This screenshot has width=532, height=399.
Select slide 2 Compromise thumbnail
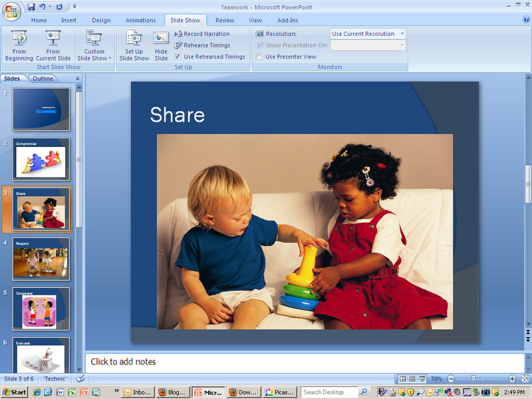coord(41,159)
